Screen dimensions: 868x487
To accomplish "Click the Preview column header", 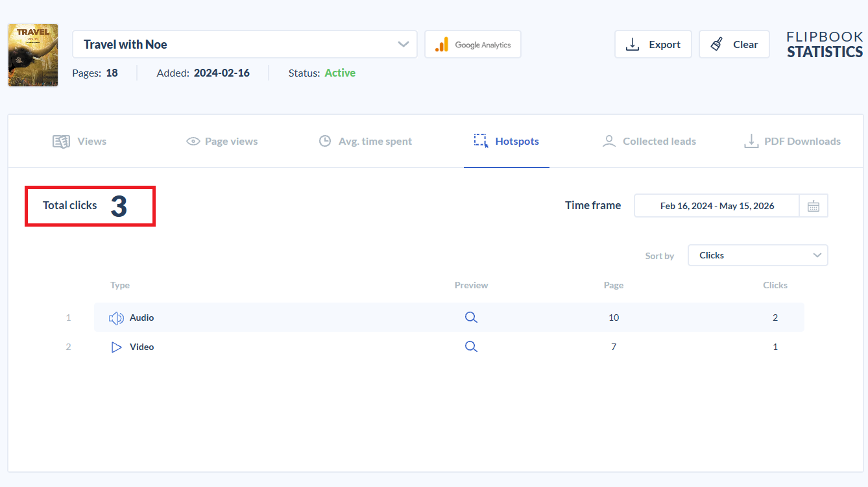I will [471, 285].
